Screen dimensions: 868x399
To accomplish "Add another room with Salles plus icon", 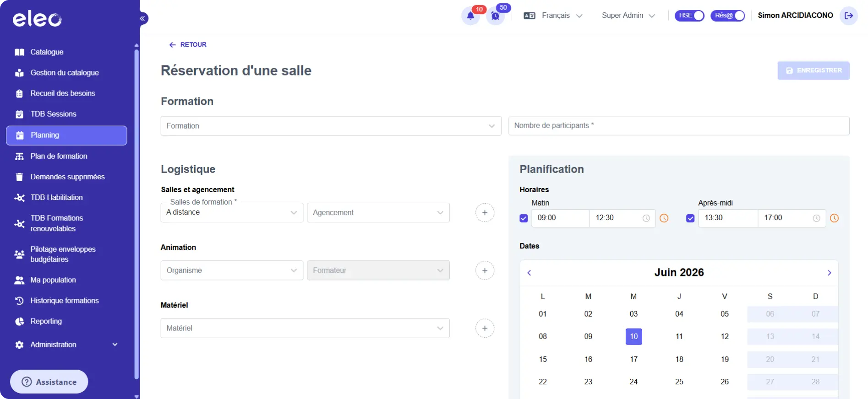I will 485,213.
